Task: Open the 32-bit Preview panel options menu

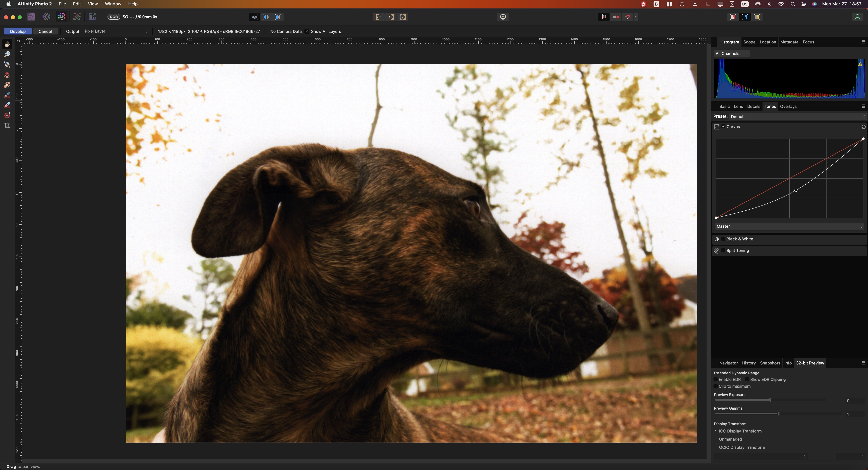Action: tap(863, 363)
